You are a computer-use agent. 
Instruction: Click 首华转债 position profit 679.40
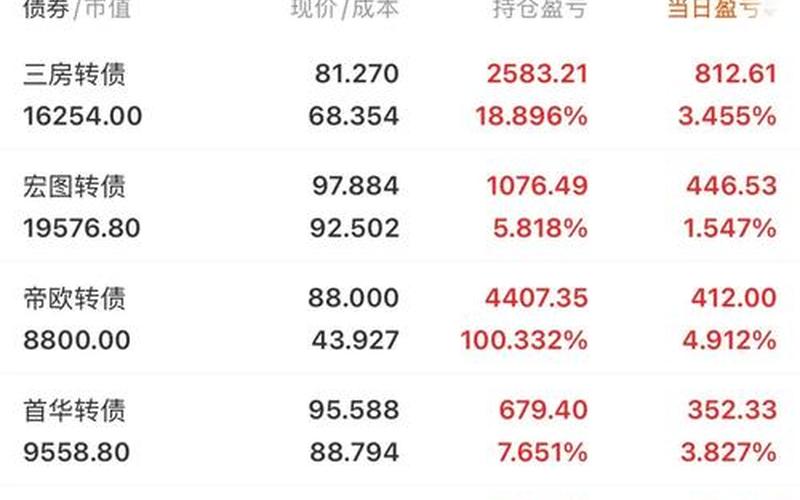[544, 410]
